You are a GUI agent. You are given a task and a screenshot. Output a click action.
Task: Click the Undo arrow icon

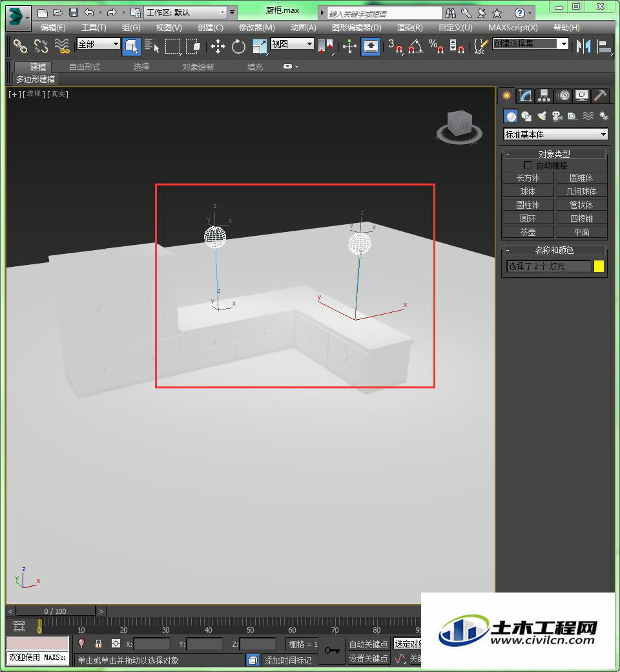[x=89, y=13]
